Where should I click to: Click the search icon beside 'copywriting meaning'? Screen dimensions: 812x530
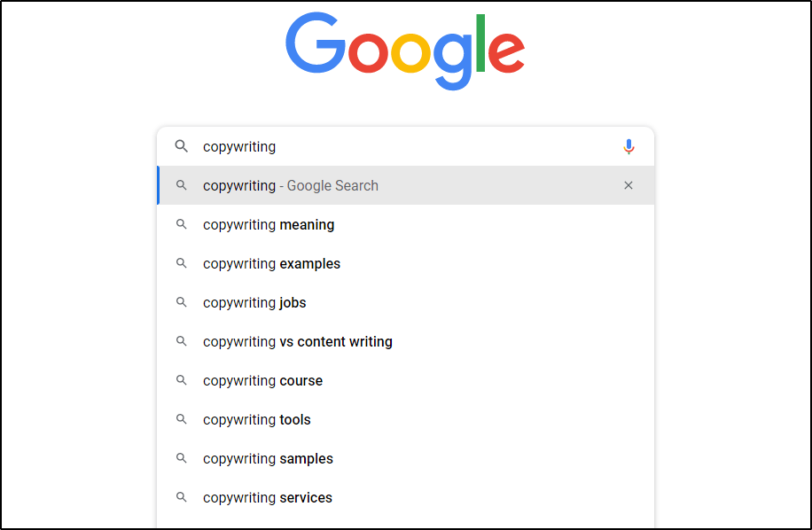182,224
